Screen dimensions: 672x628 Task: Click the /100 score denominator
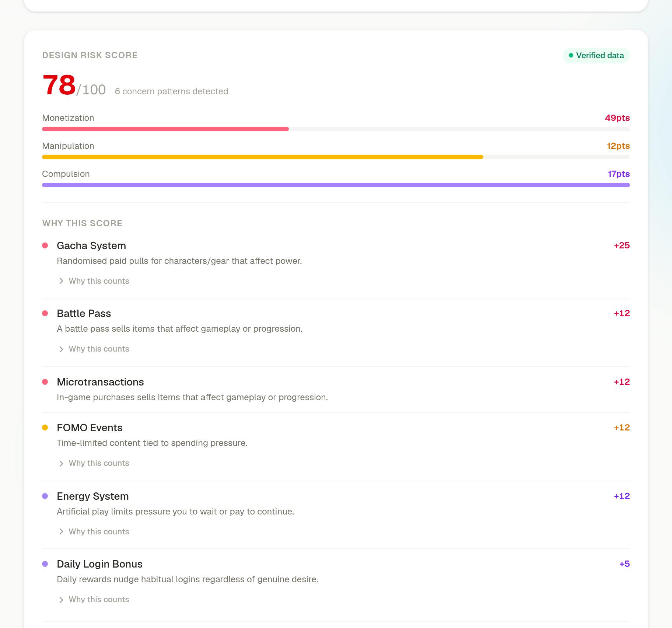tap(91, 90)
